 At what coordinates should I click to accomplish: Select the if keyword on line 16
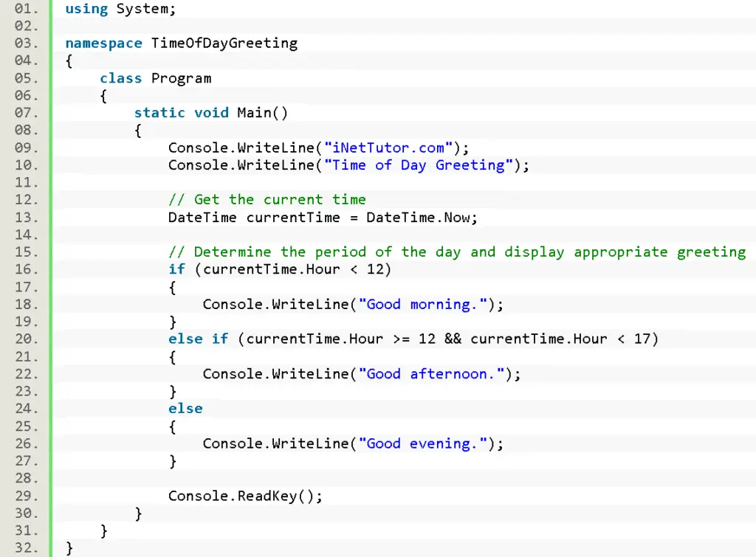click(x=176, y=269)
